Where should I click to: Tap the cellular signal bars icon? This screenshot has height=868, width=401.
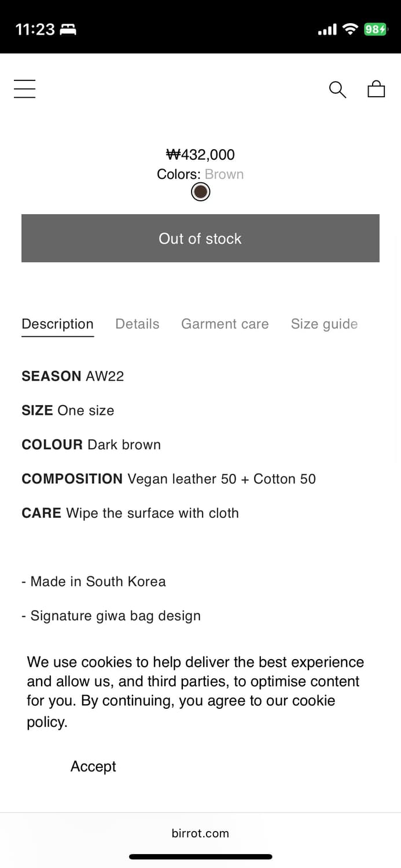[x=327, y=30]
